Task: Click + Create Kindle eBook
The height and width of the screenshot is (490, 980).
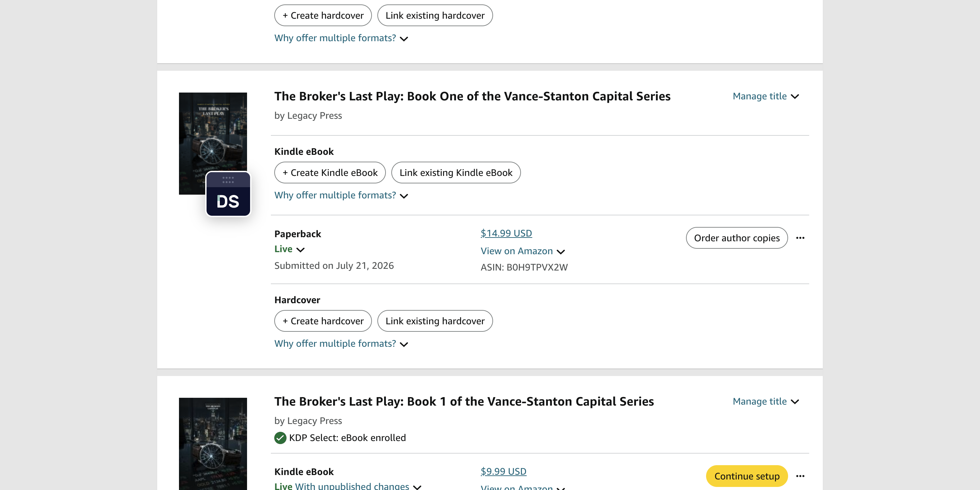Action: (x=330, y=173)
